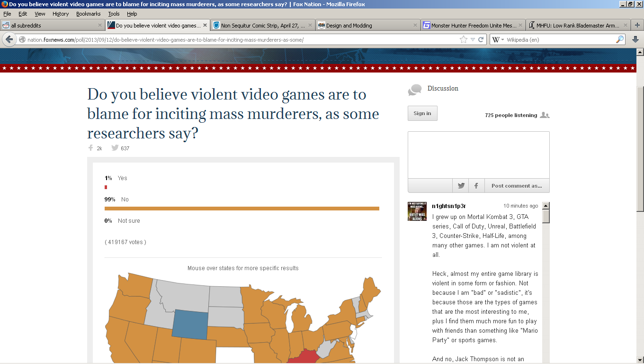The width and height of the screenshot is (644, 364).
Task: Click the people listening icon
Action: [x=545, y=115]
